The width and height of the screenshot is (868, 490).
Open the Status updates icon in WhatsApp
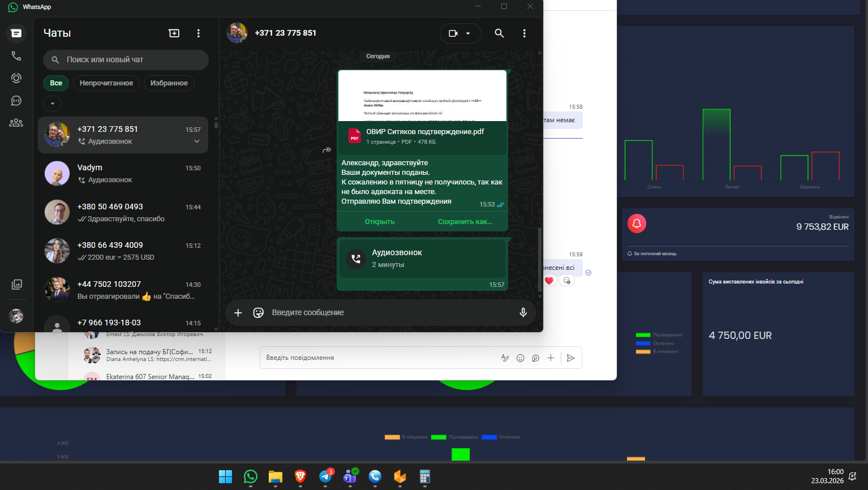(16, 78)
